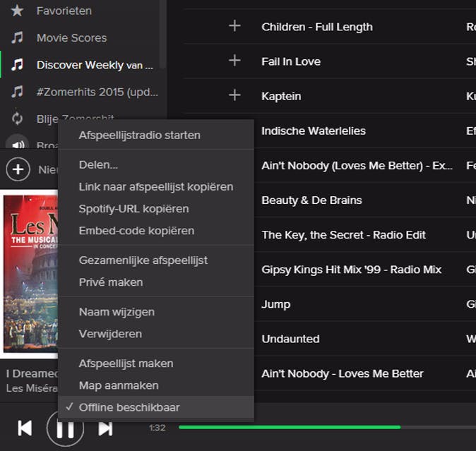Choose Privé maken in context menu
This screenshot has height=451, width=476.
point(156,282)
